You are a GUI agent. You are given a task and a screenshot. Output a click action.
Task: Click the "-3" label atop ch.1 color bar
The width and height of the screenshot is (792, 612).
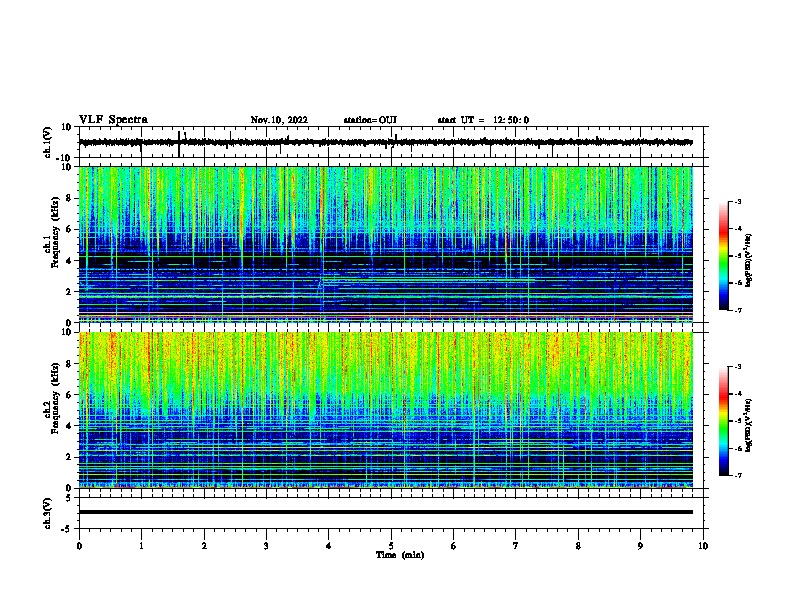pyautogui.click(x=737, y=201)
